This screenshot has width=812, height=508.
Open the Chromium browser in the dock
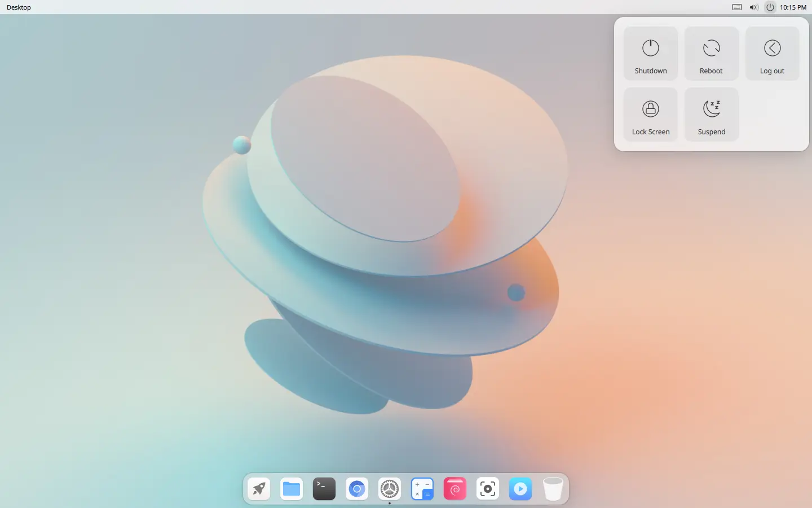point(357,489)
